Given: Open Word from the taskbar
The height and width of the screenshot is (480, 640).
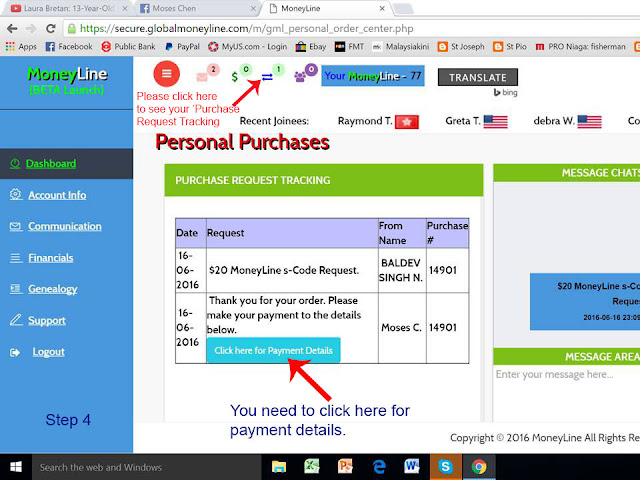Looking at the screenshot, I should point(412,467).
